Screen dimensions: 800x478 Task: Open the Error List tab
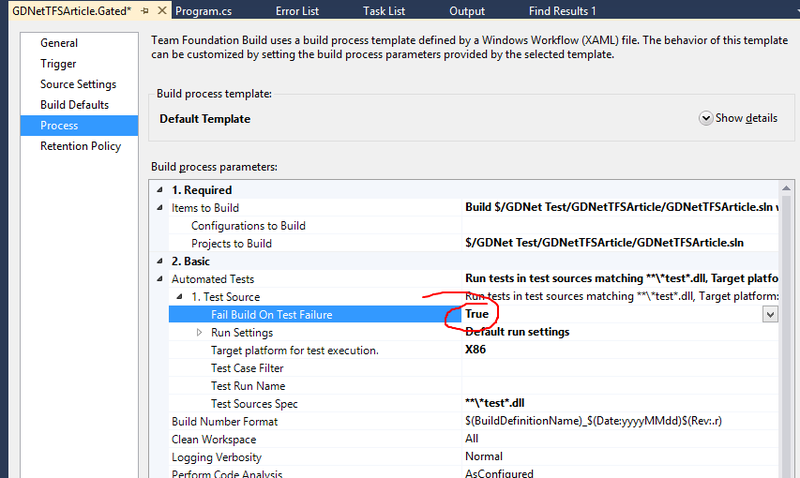[297, 11]
